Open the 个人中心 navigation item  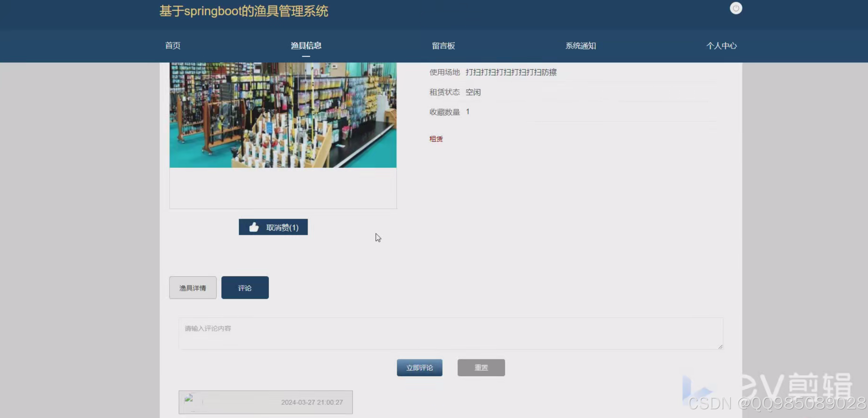(722, 46)
